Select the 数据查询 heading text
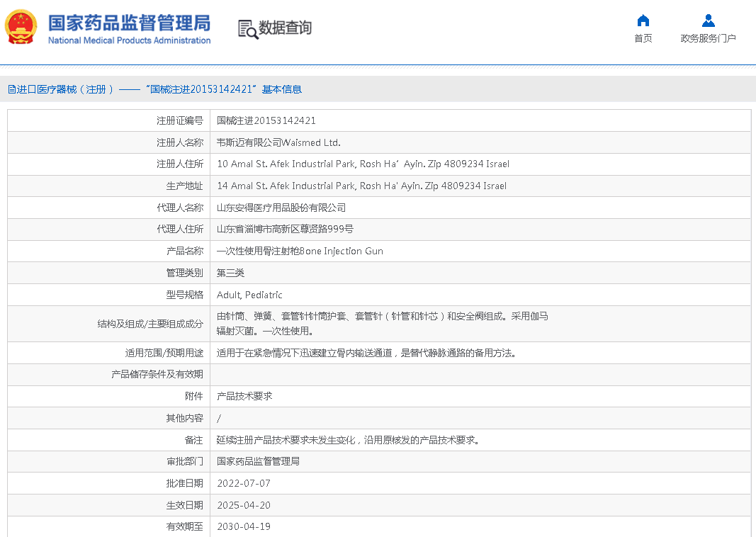 pyautogui.click(x=285, y=28)
